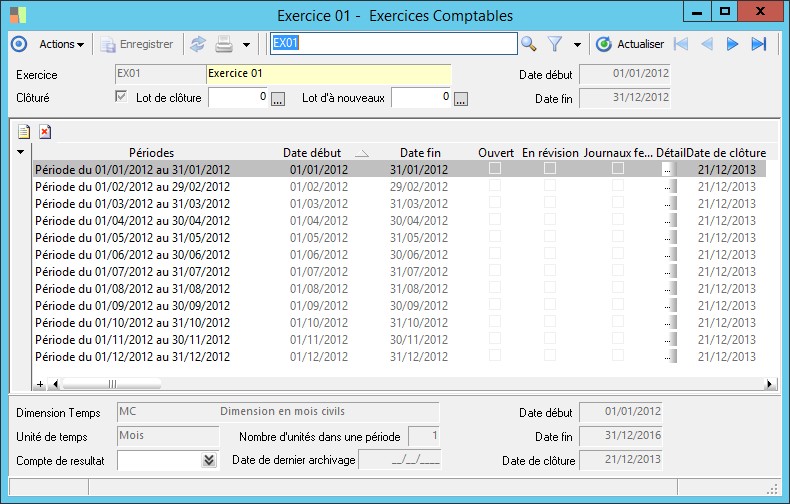Toggle Journaux fermés checkbox for January 2012 period

pyautogui.click(x=618, y=168)
